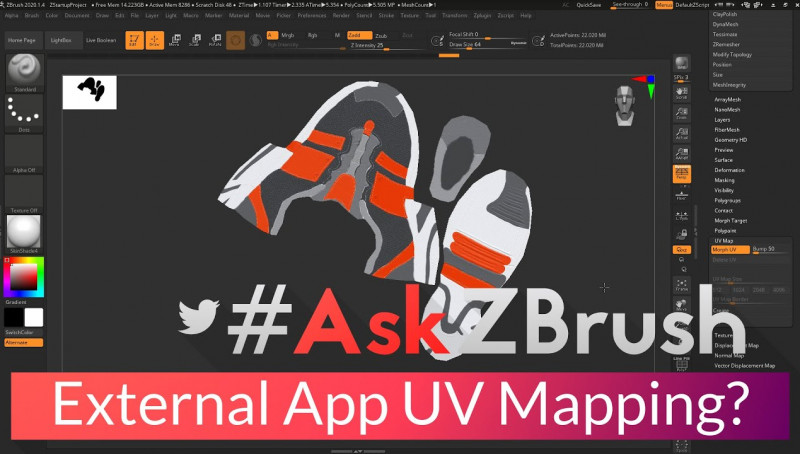Activate the Rotate transform tool
Screen dimensions: 800x454
(x=215, y=40)
